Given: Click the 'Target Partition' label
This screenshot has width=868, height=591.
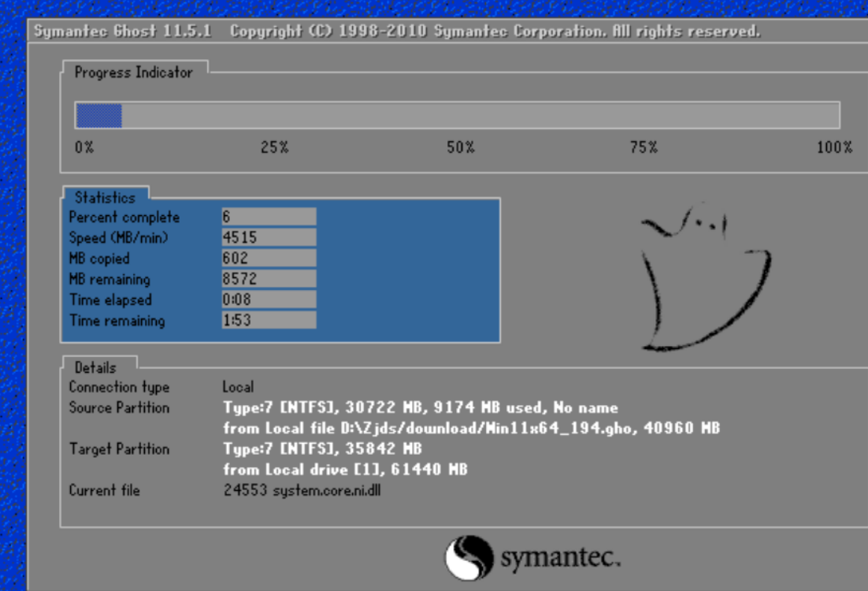Looking at the screenshot, I should click(119, 448).
